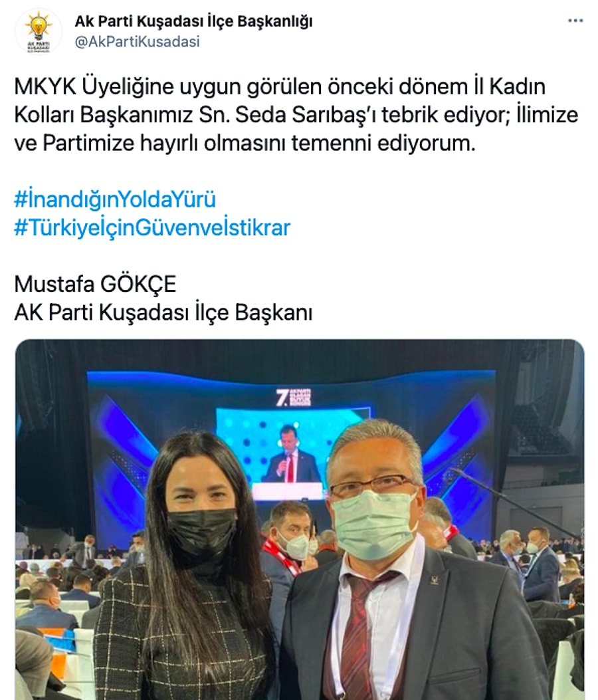Viewport: 598px width, 700px height.
Task: Click the tweet text starting "MKYK Üyeliğine"
Action: pyautogui.click(x=296, y=115)
